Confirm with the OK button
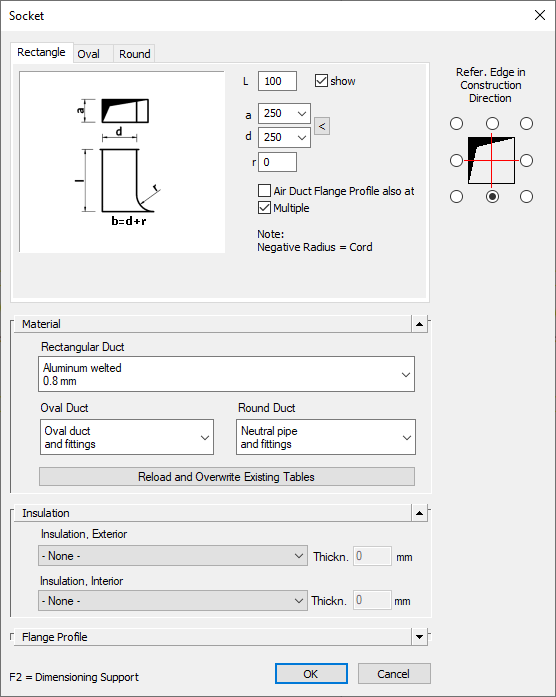This screenshot has height=697, width=556. (311, 674)
